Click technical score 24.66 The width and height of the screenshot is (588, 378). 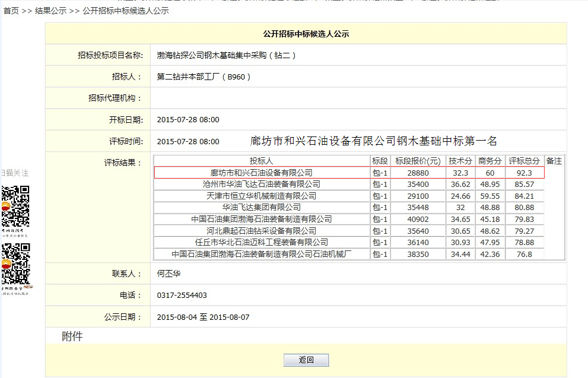[460, 196]
